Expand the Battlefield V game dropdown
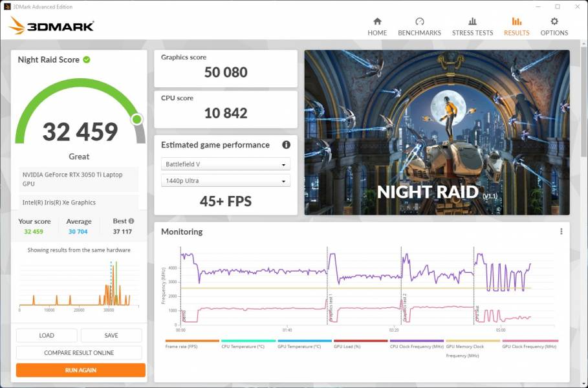This screenshot has height=388, width=588. pos(225,164)
